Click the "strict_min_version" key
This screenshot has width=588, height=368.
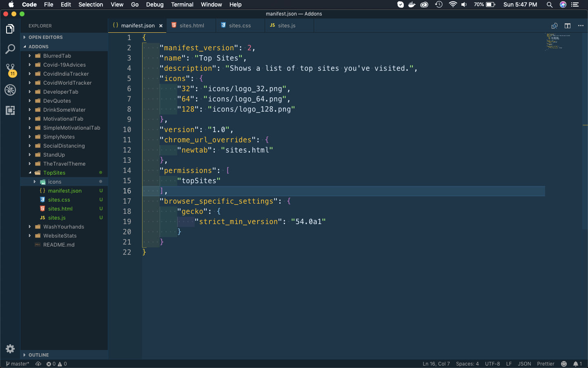pyautogui.click(x=238, y=222)
